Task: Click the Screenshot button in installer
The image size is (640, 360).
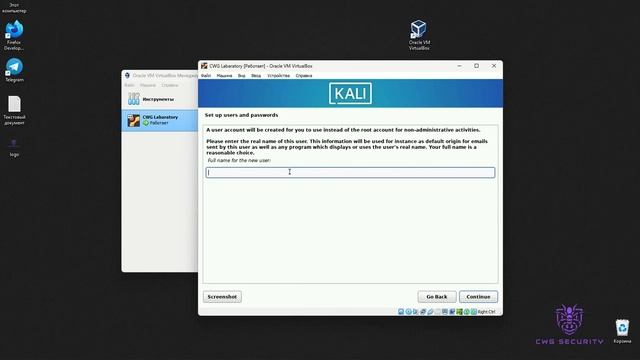Action: coord(222,297)
